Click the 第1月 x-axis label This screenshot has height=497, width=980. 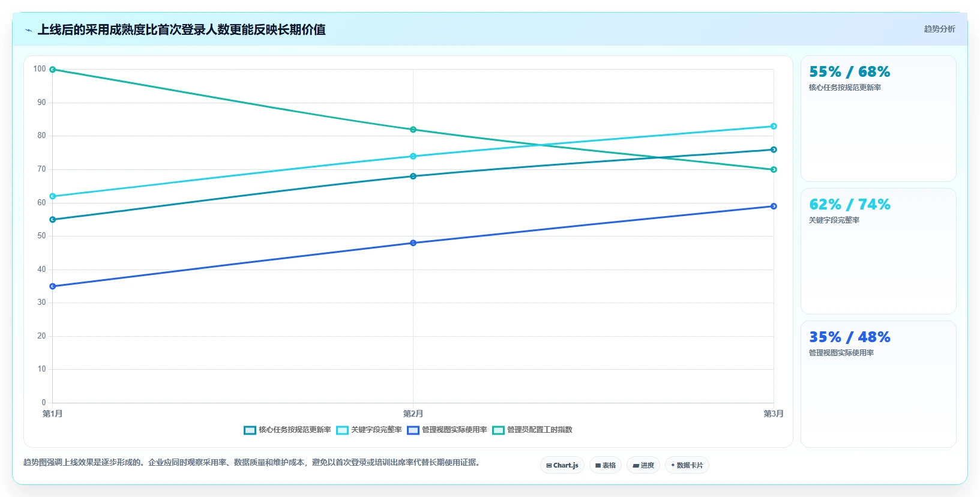pos(53,414)
